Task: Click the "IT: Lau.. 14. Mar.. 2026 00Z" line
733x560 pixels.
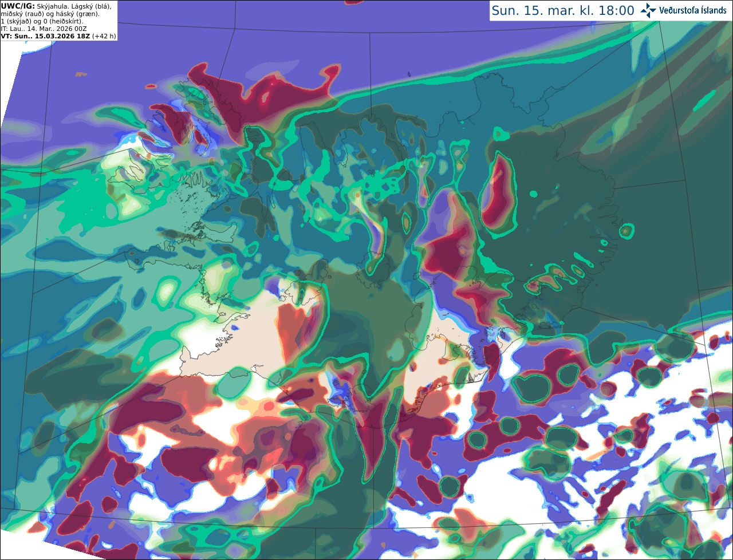Action: click(44, 29)
